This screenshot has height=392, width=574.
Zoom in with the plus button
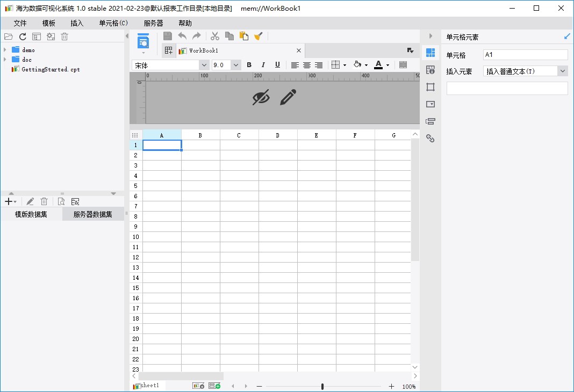(391, 386)
